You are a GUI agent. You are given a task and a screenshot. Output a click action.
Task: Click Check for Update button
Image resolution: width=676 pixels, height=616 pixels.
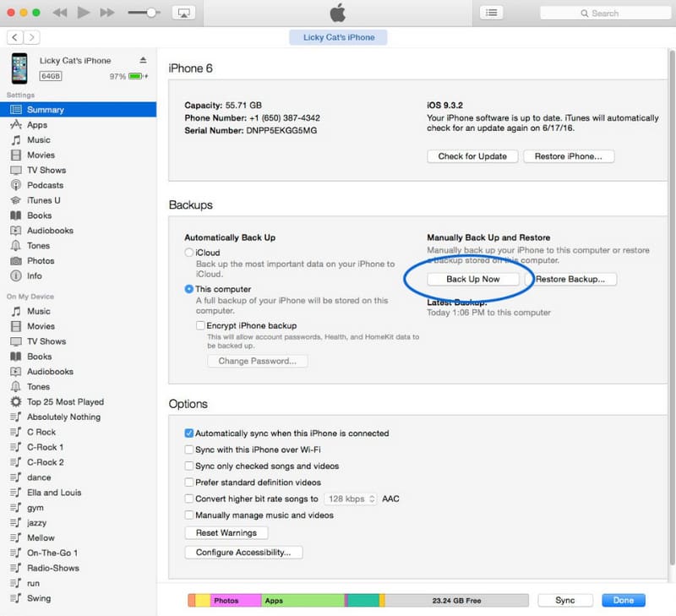[472, 156]
